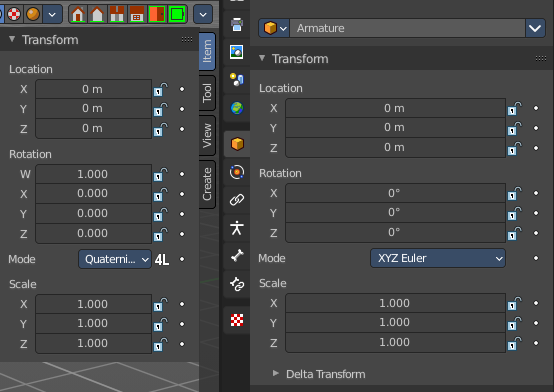Open chevron dropdown at end of Armature field
This screenshot has height=392, width=554.
(535, 28)
